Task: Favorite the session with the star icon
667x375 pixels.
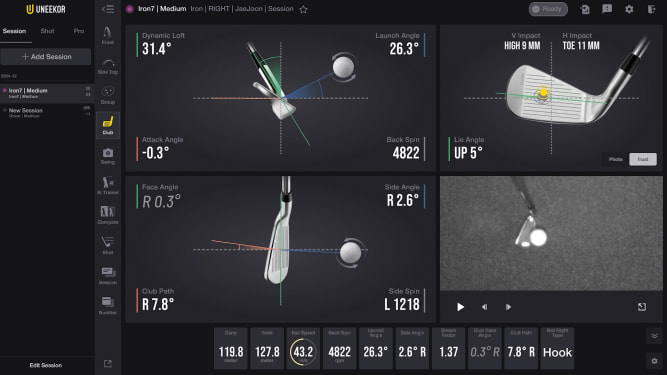Action: tap(303, 9)
